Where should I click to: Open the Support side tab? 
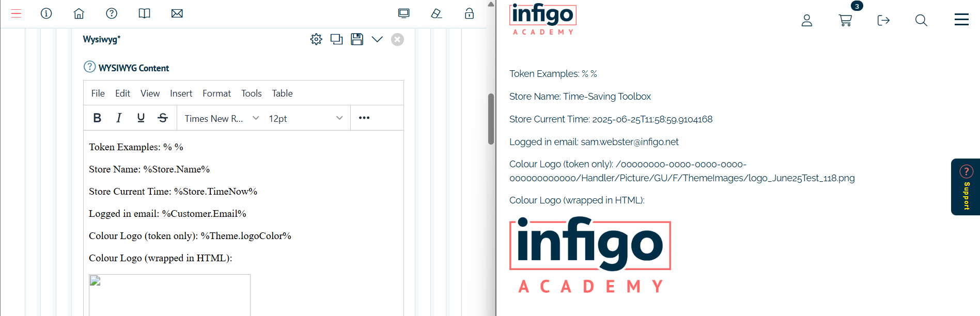(966, 187)
